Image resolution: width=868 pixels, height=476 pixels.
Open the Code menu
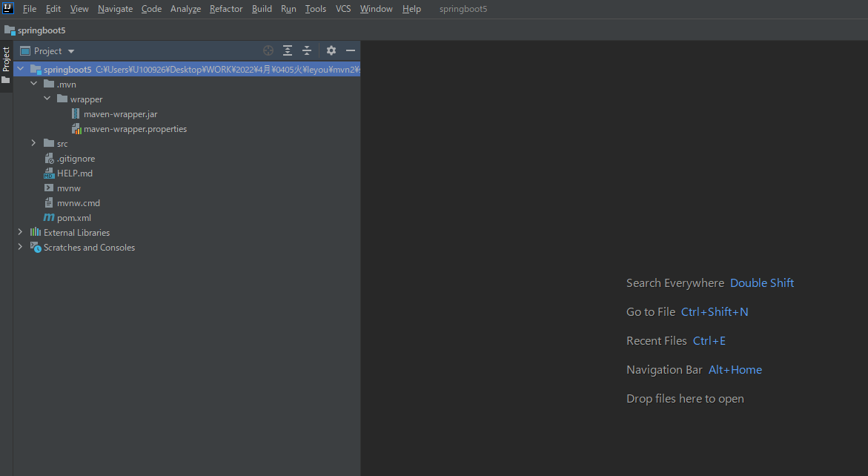[x=151, y=9]
